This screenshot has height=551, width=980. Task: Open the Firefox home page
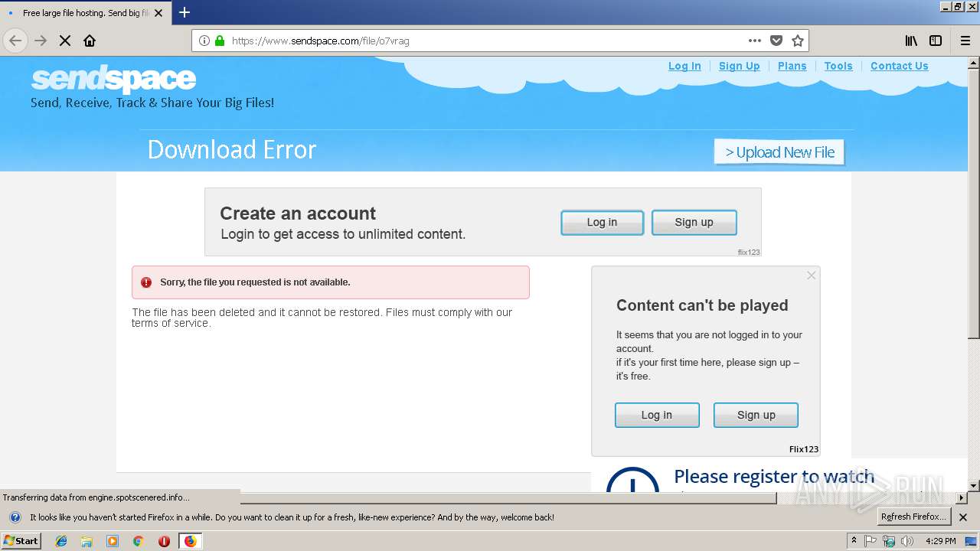point(90,41)
